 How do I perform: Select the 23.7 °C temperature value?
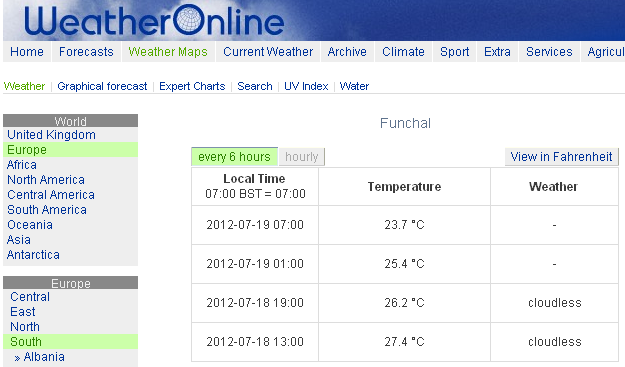tap(404, 225)
